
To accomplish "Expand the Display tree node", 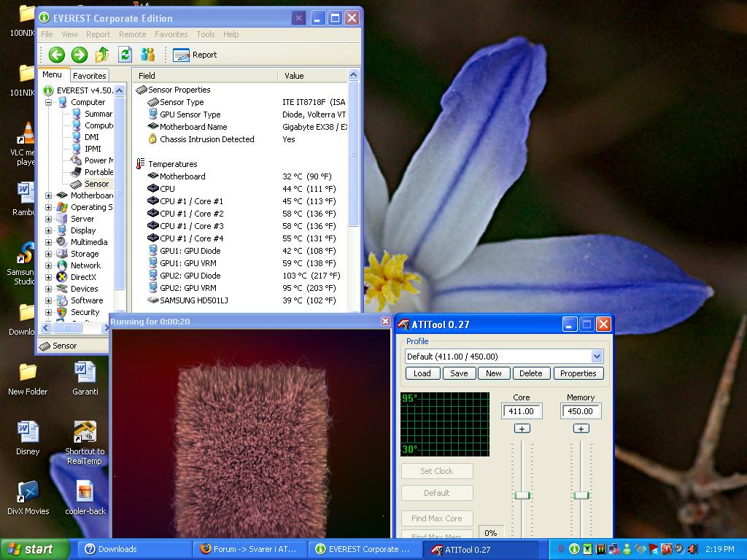I will click(x=49, y=230).
